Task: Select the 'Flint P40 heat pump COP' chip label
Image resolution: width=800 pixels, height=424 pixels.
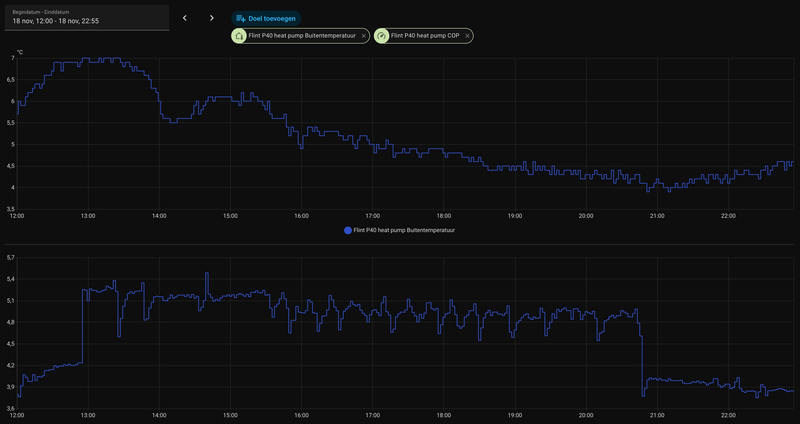Action: click(424, 36)
